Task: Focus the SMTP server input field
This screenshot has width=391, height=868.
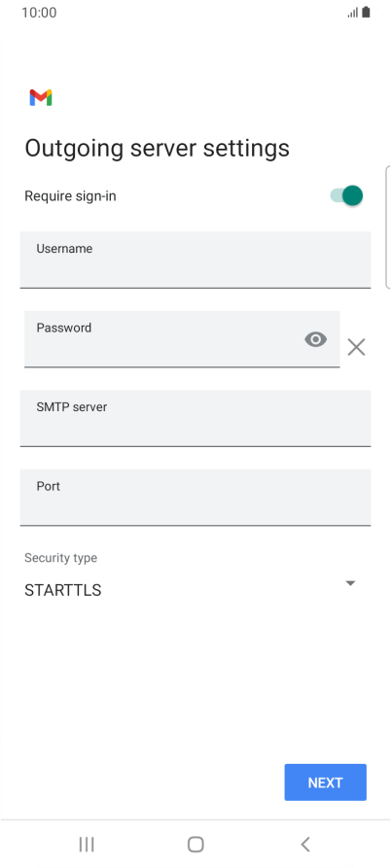Action: click(x=195, y=418)
